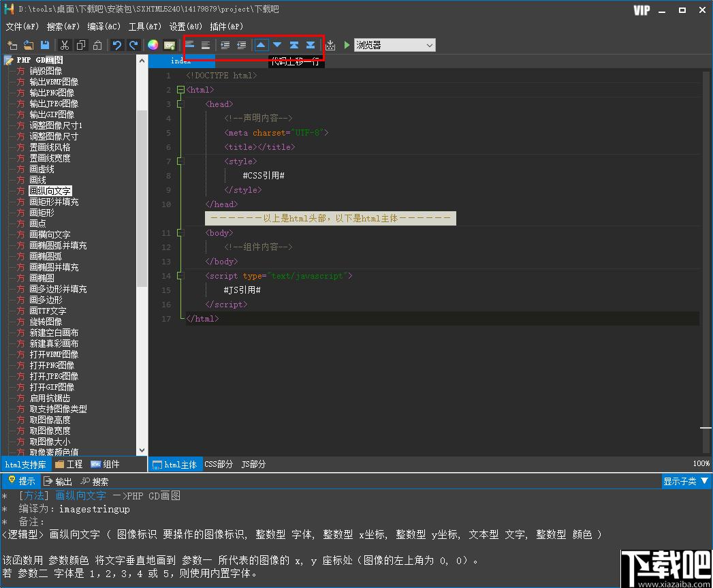The image size is (713, 588).
Task: Select the 提示 output tab
Action: [x=21, y=481]
